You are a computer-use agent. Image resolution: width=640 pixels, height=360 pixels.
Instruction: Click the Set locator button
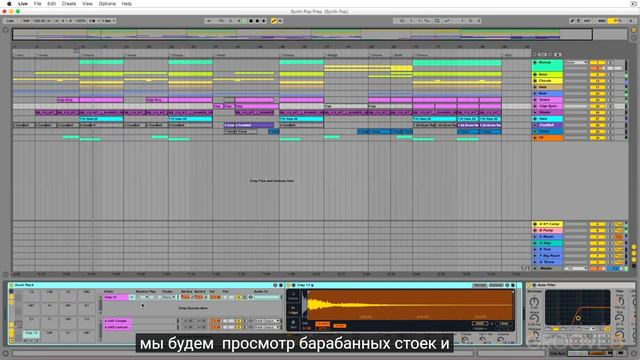click(x=542, y=54)
